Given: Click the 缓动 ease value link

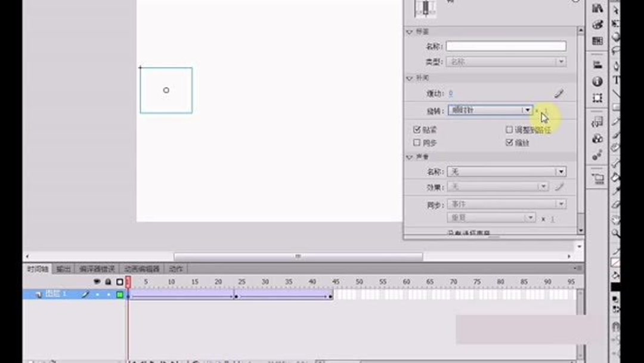Looking at the screenshot, I should pyautogui.click(x=451, y=93).
